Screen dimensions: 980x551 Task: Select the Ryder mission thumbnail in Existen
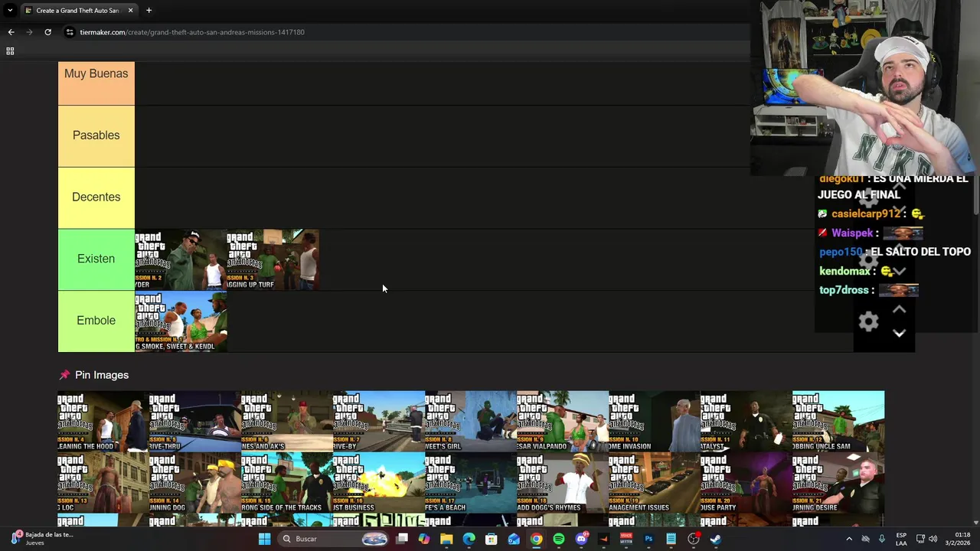point(181,259)
